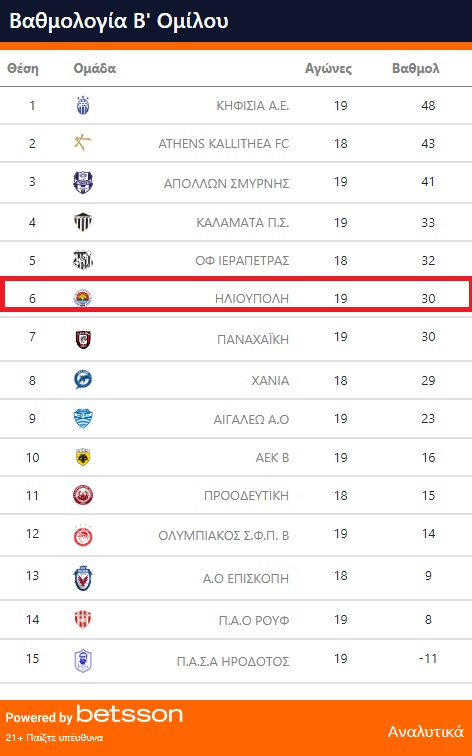Image resolution: width=472 pixels, height=756 pixels.
Task: Open the Αναλυτικά detailed standings link
Action: coord(426,731)
